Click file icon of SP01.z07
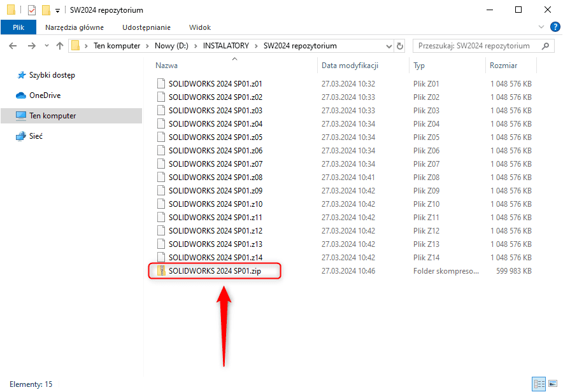This screenshot has height=392, width=563. [x=161, y=164]
